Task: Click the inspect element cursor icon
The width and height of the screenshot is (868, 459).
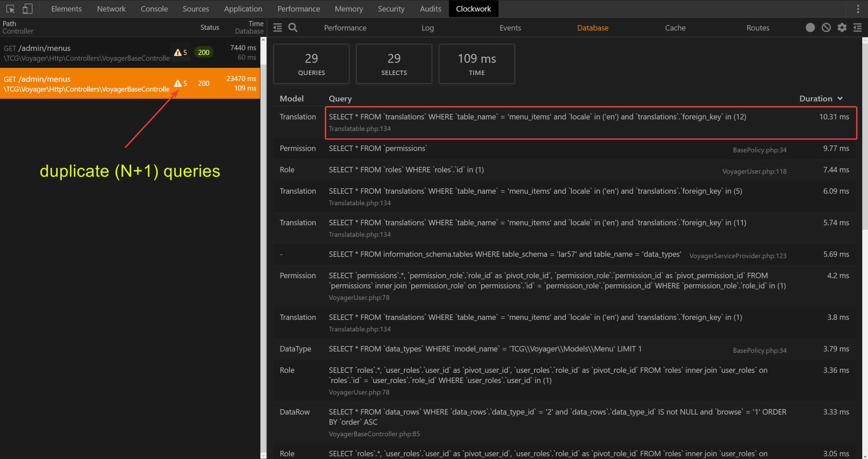Action: click(x=10, y=9)
